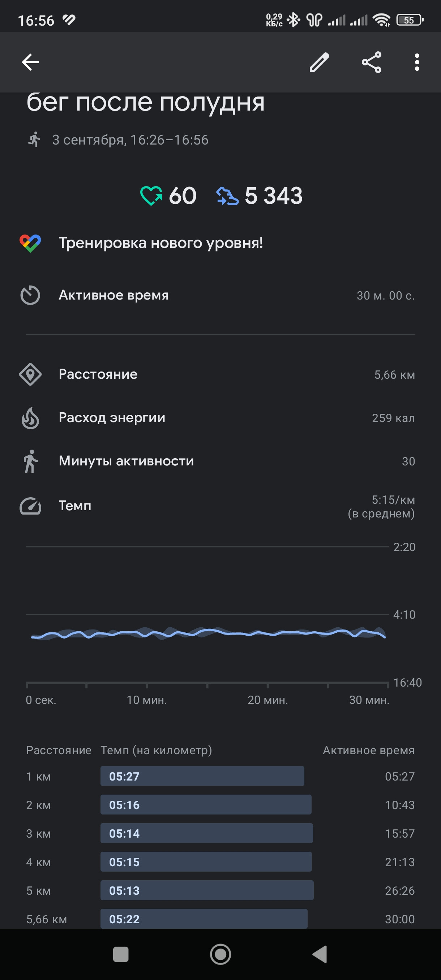
Task: Tap the distance marker icon
Action: (x=30, y=374)
